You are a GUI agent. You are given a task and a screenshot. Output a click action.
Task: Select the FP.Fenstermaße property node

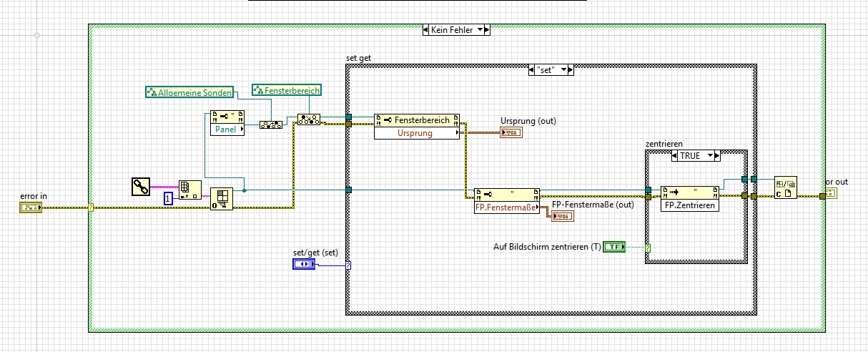click(507, 201)
